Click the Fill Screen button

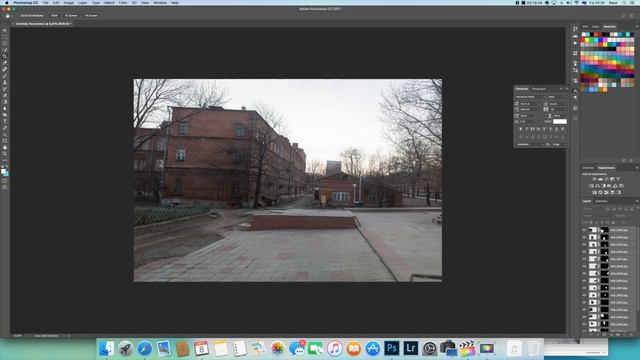(91, 16)
